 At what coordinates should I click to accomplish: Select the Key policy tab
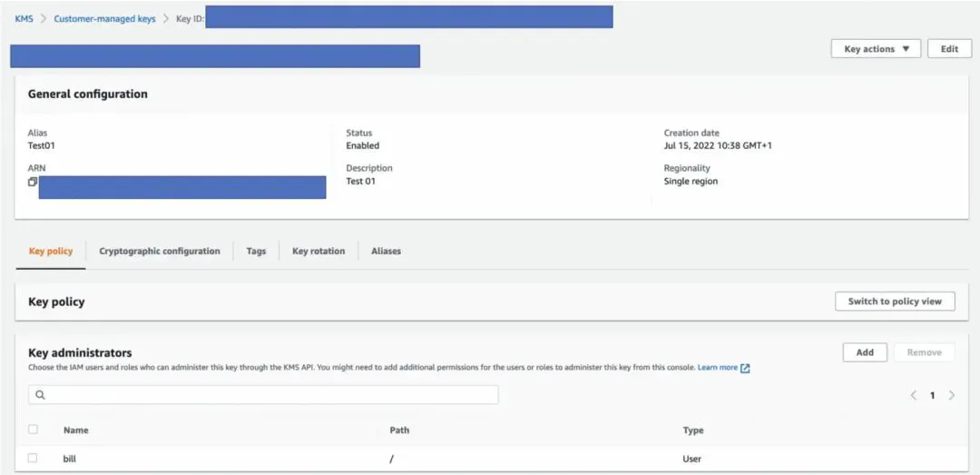point(51,252)
